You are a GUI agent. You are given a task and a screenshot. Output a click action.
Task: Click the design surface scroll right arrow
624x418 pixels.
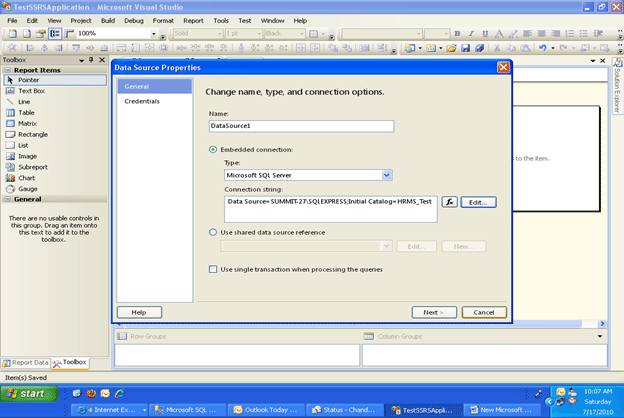[602, 324]
